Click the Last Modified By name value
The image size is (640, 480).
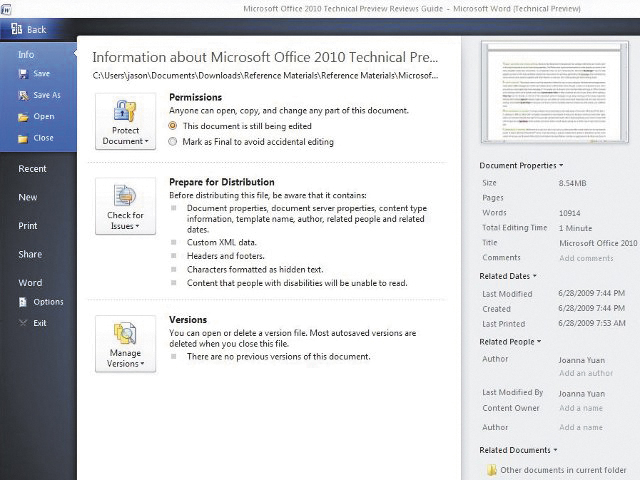[582, 394]
